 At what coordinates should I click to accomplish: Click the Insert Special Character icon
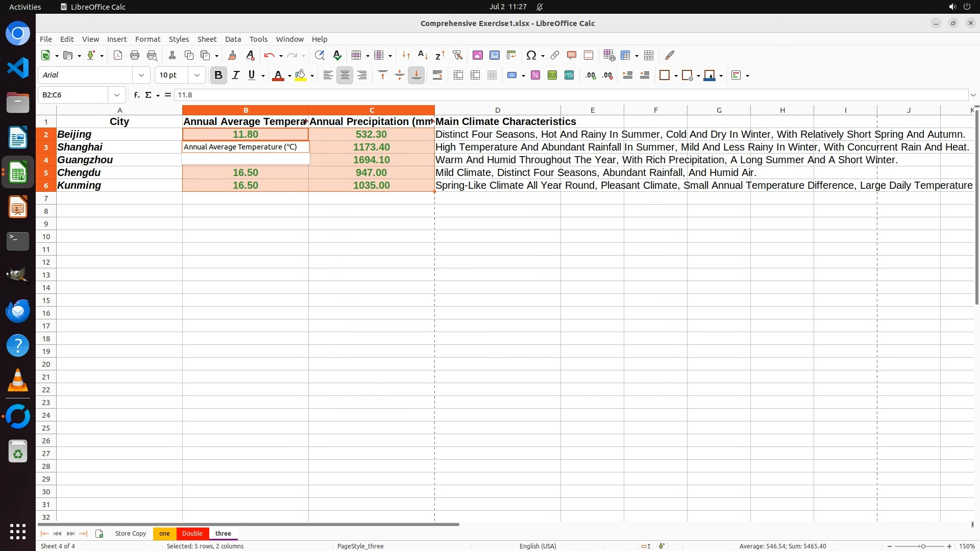coord(531,55)
